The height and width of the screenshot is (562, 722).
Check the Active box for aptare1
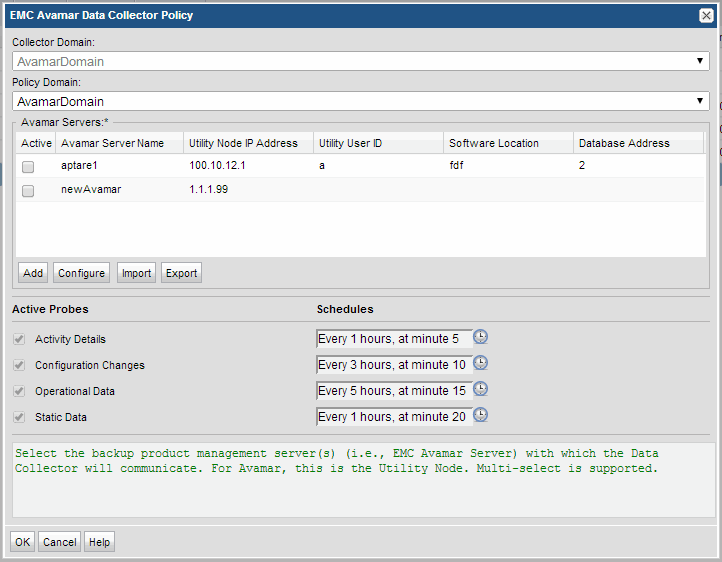pos(28,166)
